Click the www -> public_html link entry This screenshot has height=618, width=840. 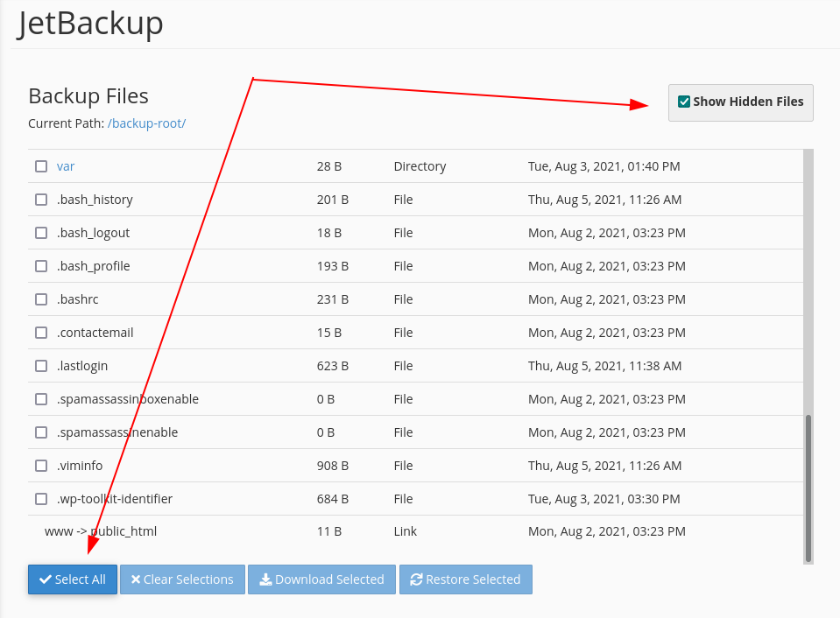pos(101,531)
